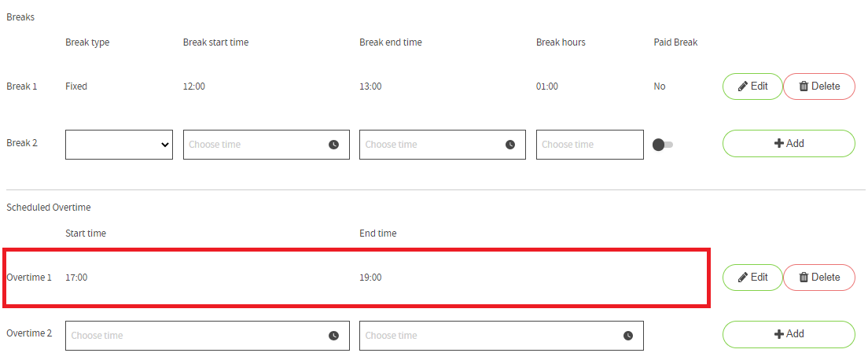Click pencil icon on Break 1 Edit button
Image resolution: width=868 pixels, height=364 pixels.
[x=743, y=86]
